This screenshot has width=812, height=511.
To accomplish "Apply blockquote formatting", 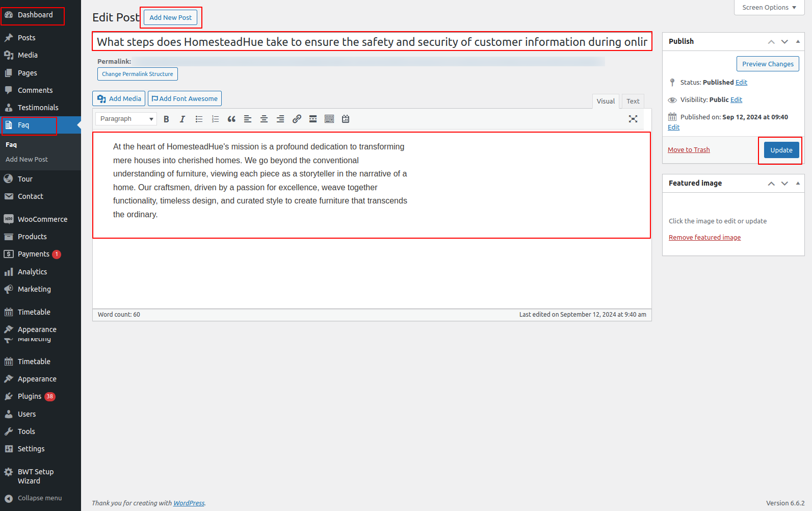I will [x=231, y=119].
